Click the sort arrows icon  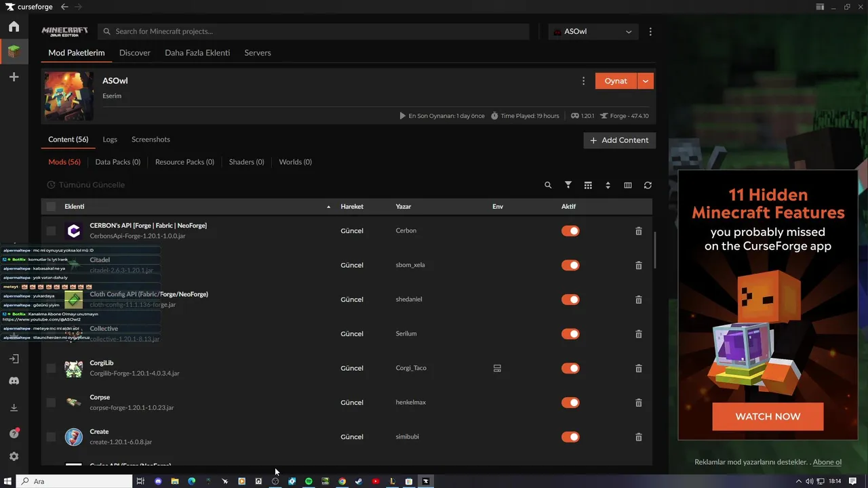click(x=608, y=185)
